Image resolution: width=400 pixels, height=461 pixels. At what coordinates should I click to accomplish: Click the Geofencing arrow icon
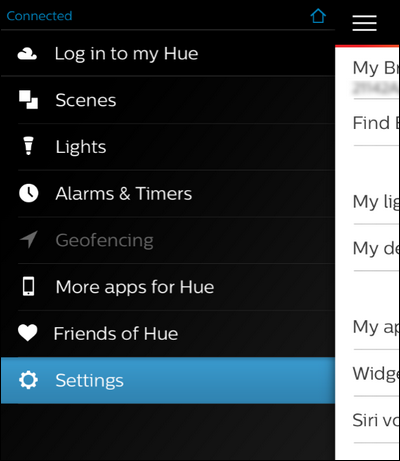(28, 240)
